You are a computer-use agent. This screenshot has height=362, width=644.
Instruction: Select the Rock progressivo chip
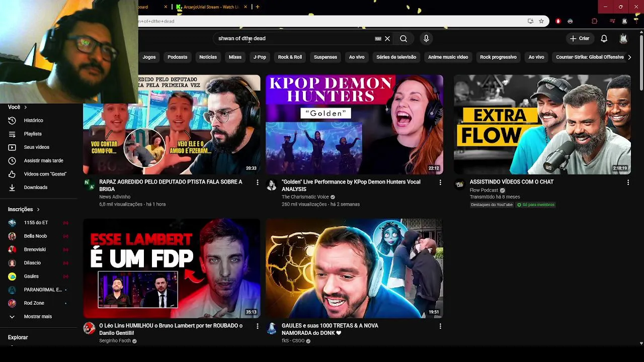point(498,57)
